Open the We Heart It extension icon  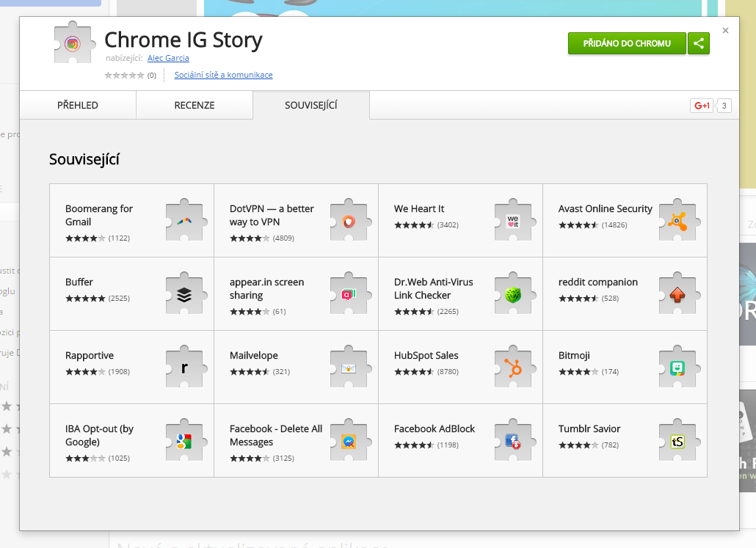[515, 220]
